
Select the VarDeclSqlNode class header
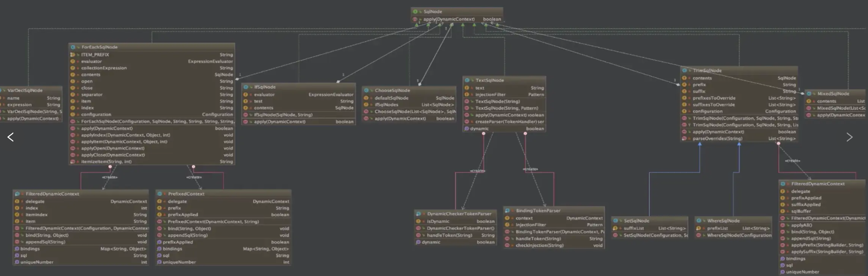point(25,91)
